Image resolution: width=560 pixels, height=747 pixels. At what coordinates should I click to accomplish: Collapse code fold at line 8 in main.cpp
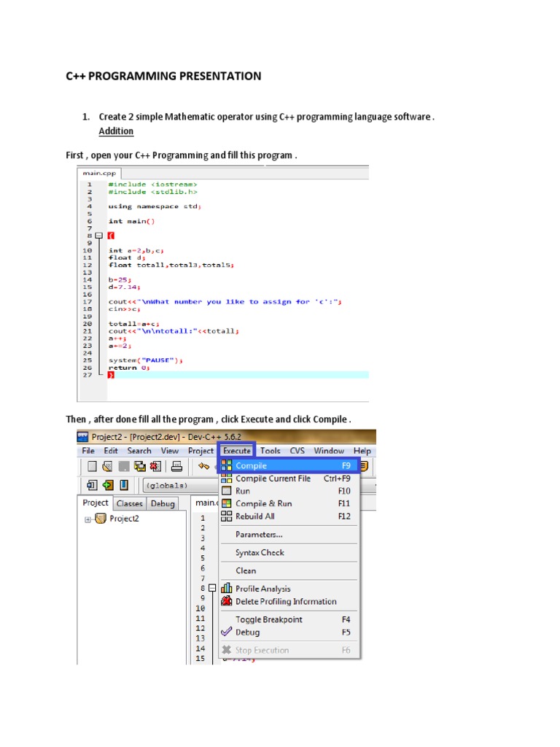pos(98,236)
